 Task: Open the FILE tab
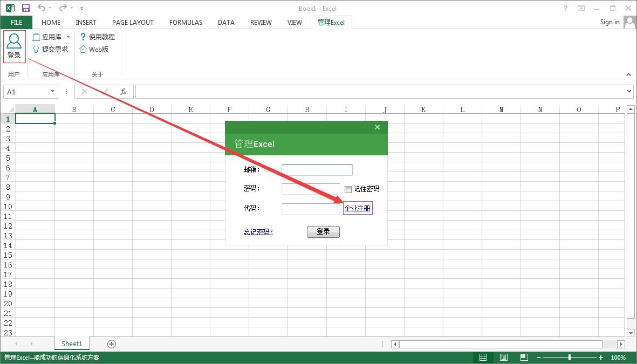(17, 22)
